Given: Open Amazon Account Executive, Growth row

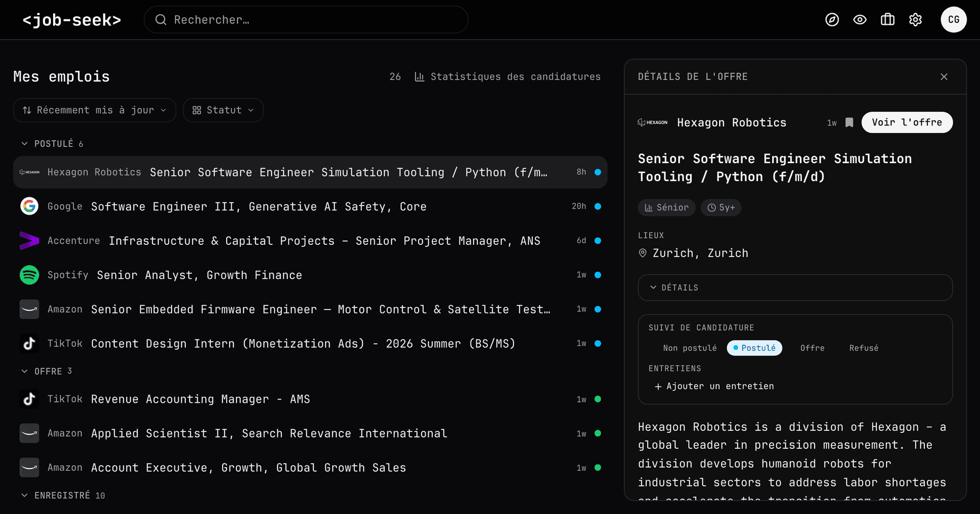Looking at the screenshot, I should pos(310,468).
